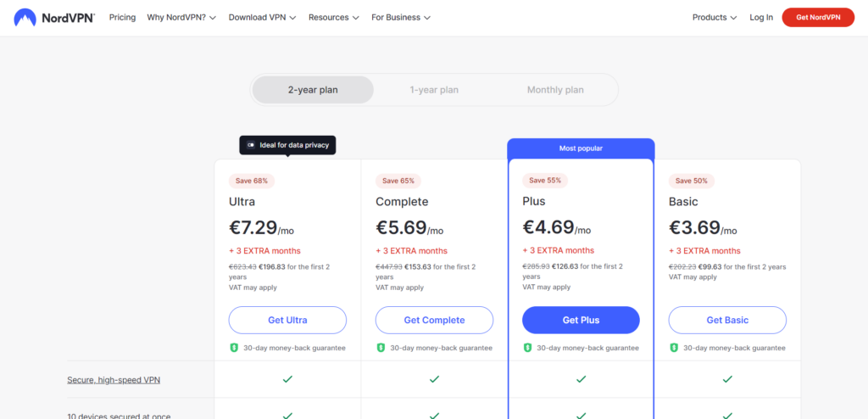
Task: Open the Secure, high-speed VPN link
Action: pyautogui.click(x=114, y=380)
